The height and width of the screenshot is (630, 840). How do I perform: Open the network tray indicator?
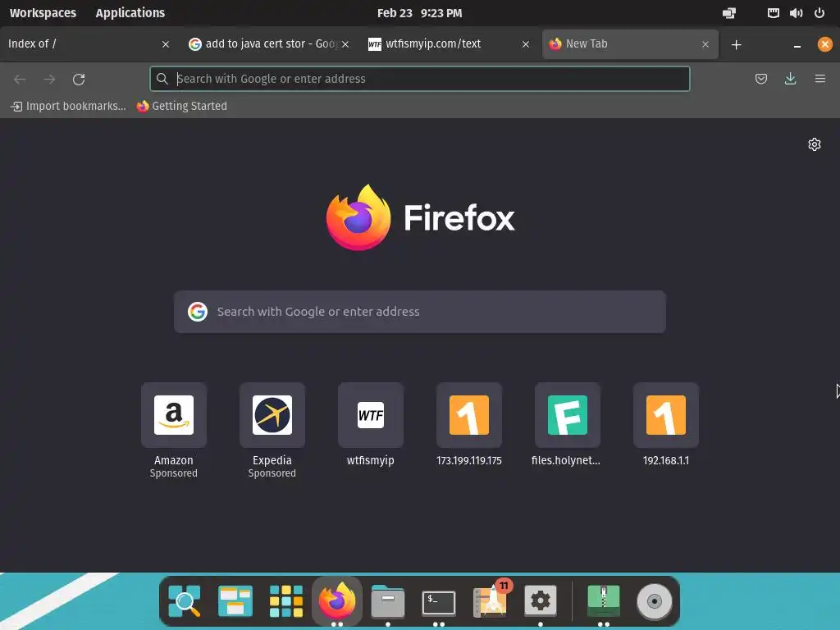click(x=773, y=13)
